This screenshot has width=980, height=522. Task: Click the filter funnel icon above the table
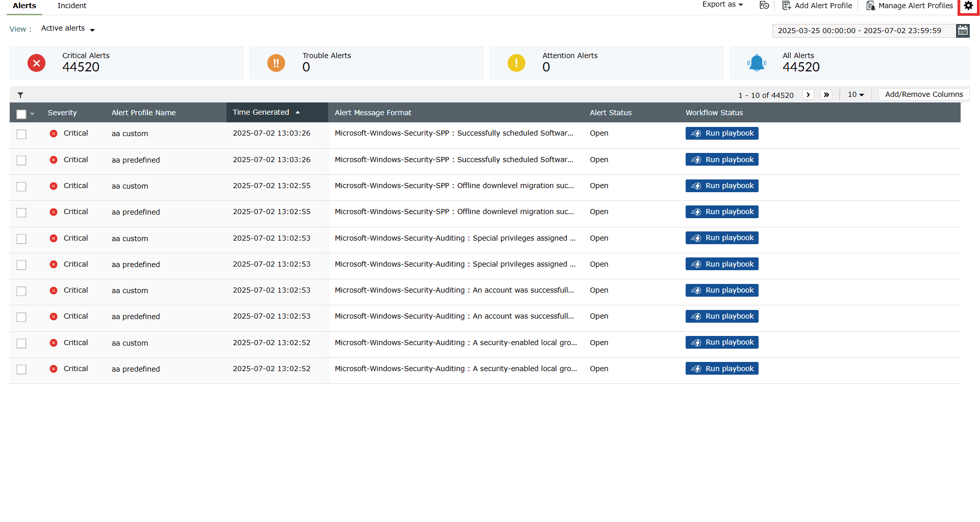coord(20,95)
